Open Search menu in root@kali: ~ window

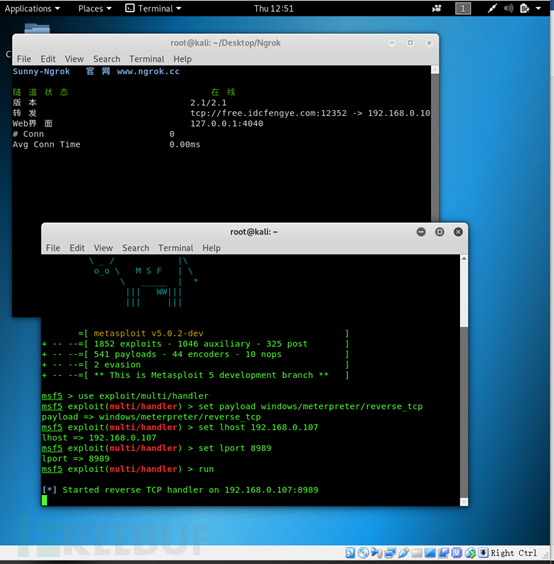click(136, 248)
